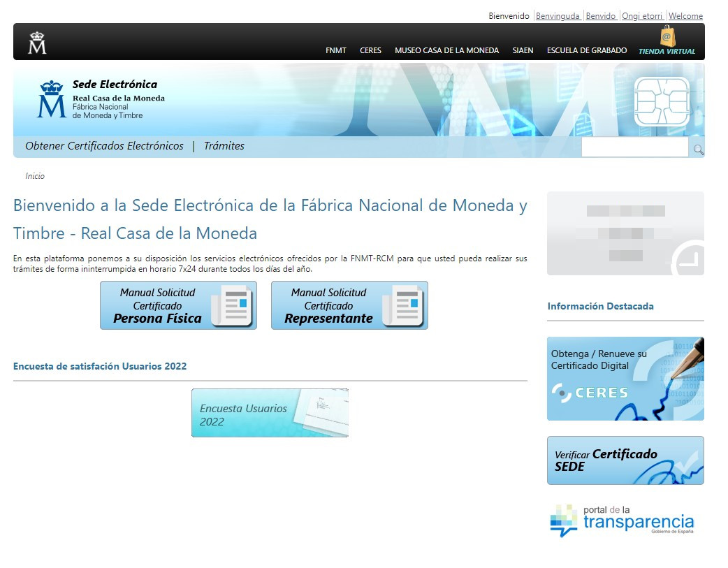Switch language to Benvido
This screenshot has width=728, height=568.
pos(601,16)
